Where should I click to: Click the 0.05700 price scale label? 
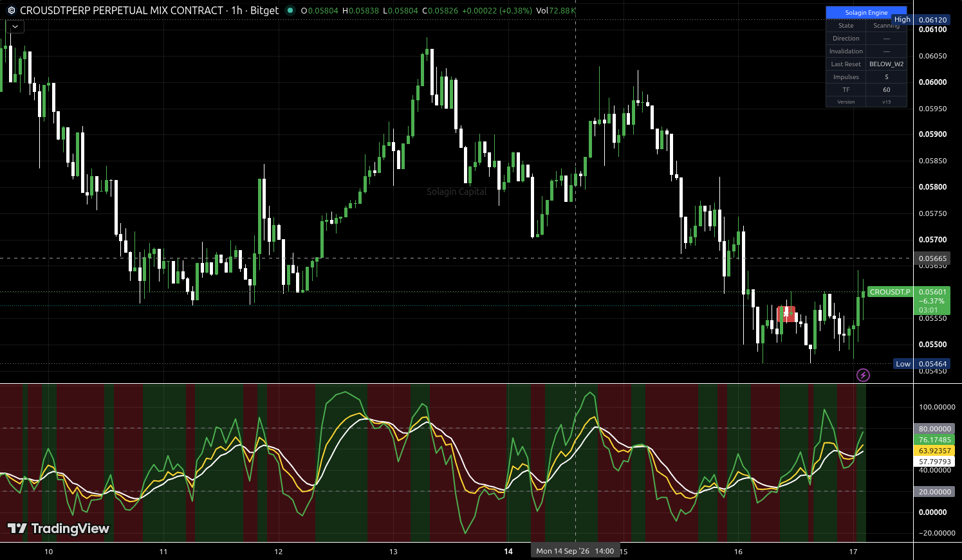(x=932, y=240)
